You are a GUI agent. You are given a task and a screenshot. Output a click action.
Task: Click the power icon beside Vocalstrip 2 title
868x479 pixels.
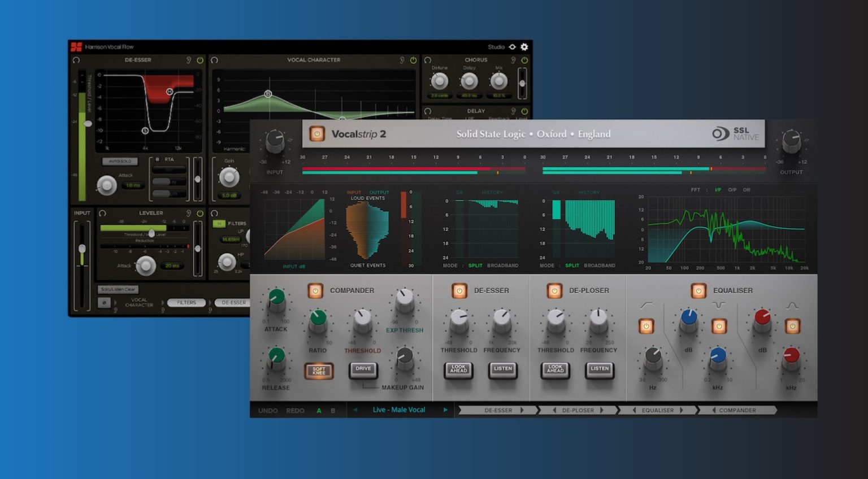(316, 134)
